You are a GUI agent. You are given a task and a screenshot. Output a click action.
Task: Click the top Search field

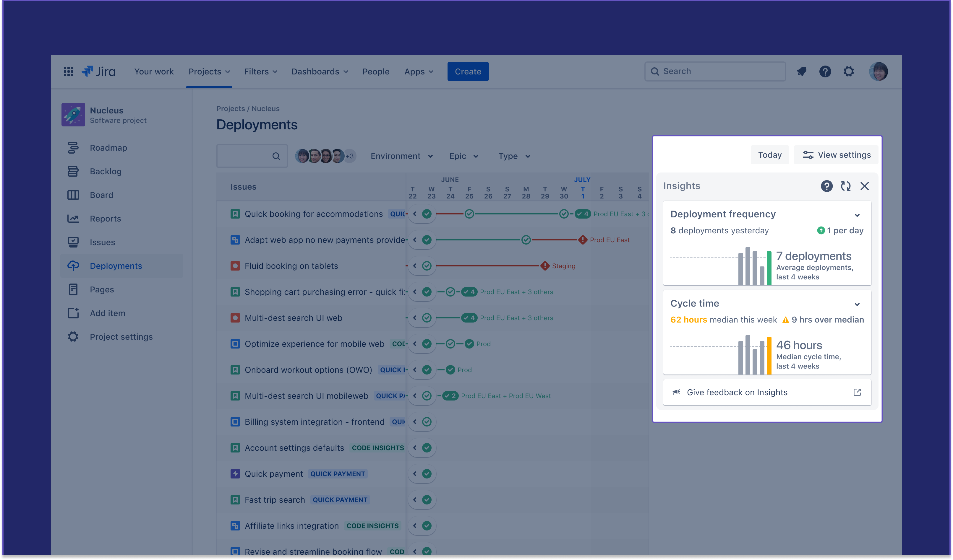(715, 71)
